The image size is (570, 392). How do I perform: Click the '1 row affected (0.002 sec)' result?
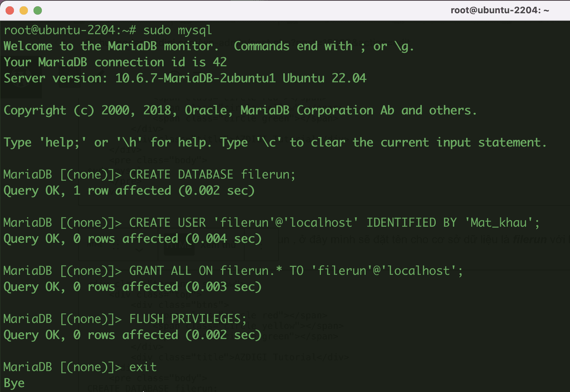[164, 191]
